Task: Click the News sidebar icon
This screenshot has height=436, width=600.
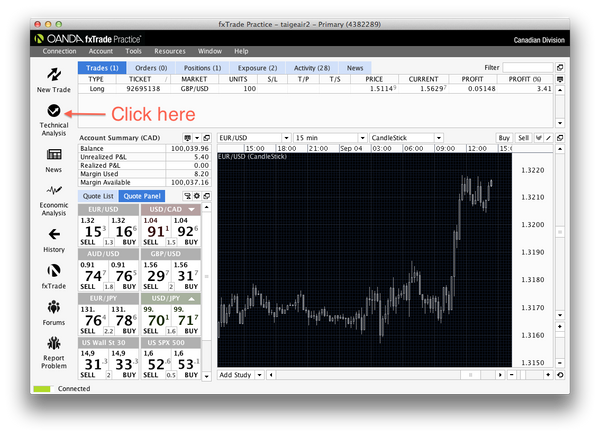Action: [x=53, y=160]
